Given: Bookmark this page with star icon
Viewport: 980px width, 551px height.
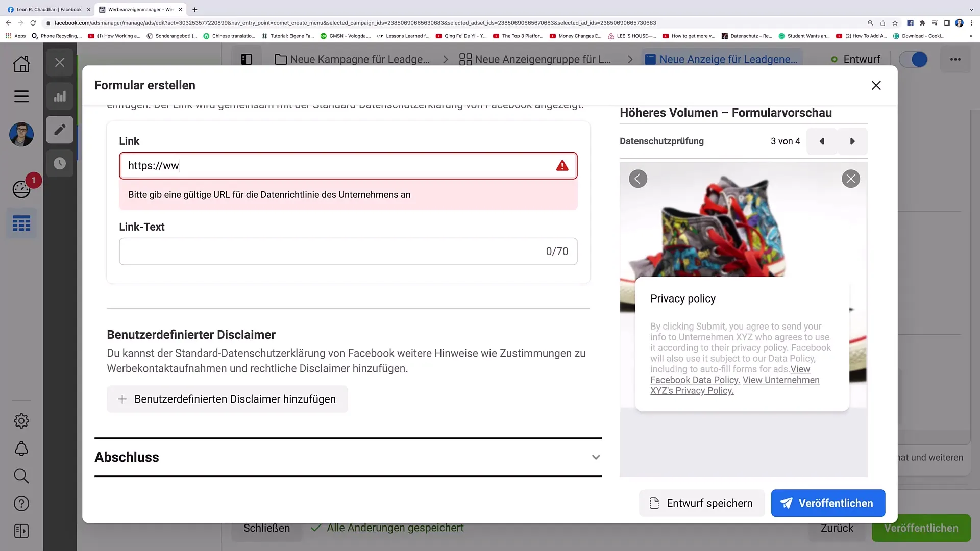Looking at the screenshot, I should point(895,23).
